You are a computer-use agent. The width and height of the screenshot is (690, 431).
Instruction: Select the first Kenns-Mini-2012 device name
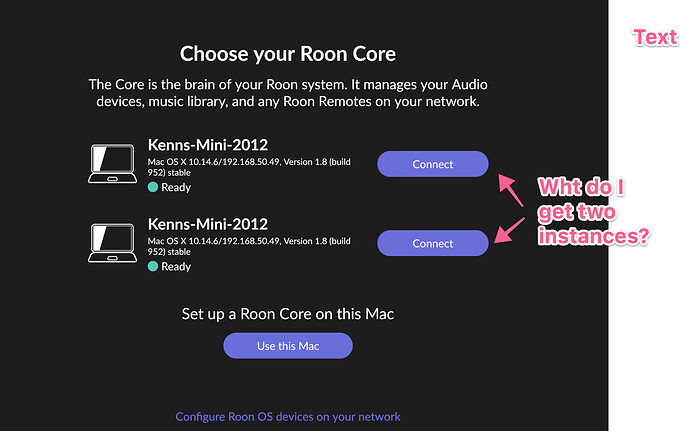coord(208,145)
